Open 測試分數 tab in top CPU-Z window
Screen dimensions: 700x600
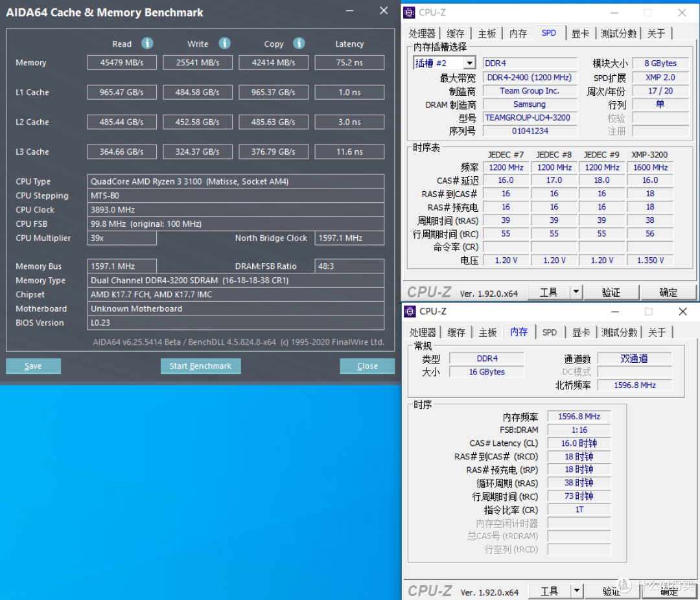(x=619, y=34)
